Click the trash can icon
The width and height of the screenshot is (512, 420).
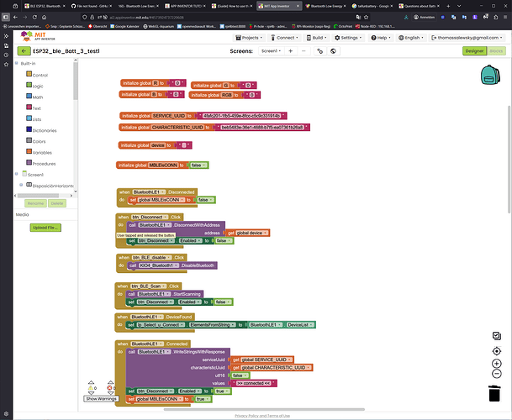click(x=494, y=393)
